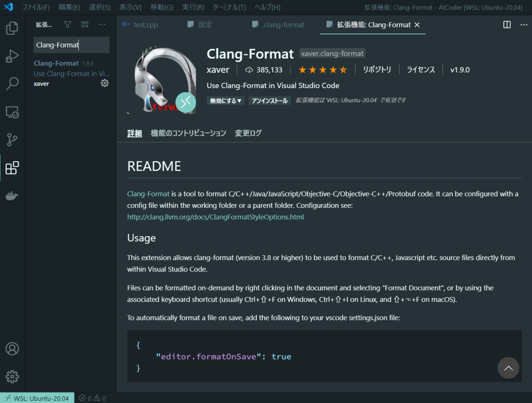Viewport: 532px width, 403px height.
Task: Open the 無効にする dropdown button
Action: (226, 101)
